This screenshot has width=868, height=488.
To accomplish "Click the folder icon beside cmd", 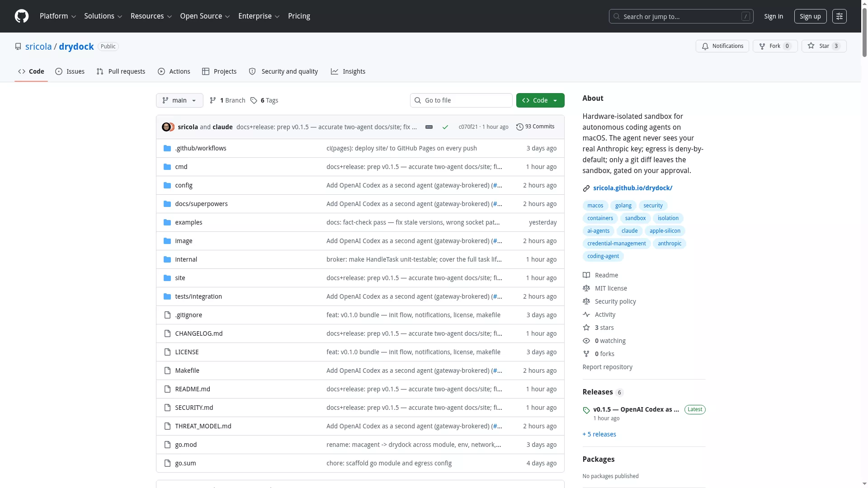I will pos(167,167).
